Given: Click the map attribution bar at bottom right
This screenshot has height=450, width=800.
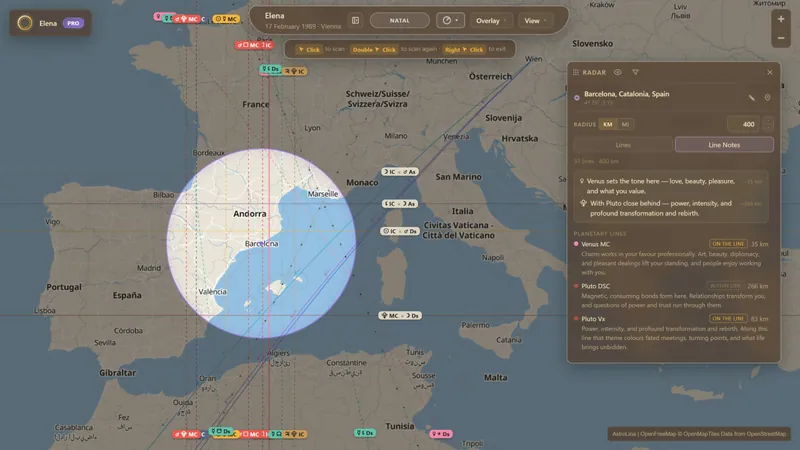Looking at the screenshot, I should 698,434.
